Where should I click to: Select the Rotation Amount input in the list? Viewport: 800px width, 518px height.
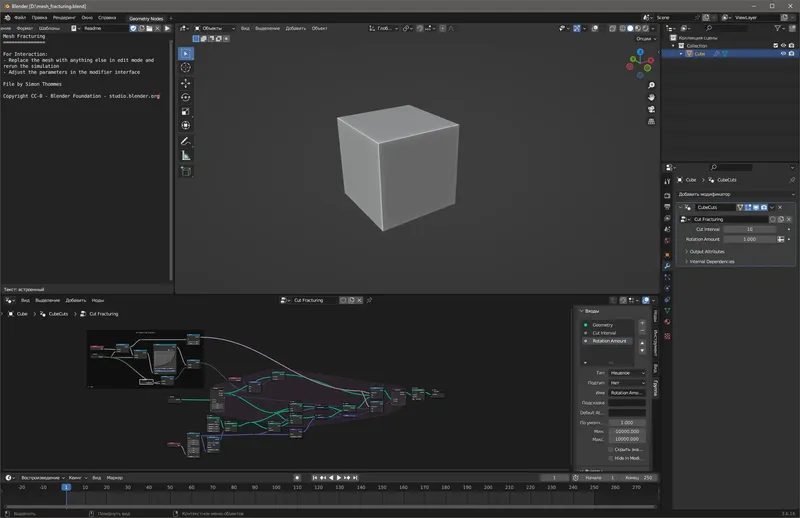610,341
